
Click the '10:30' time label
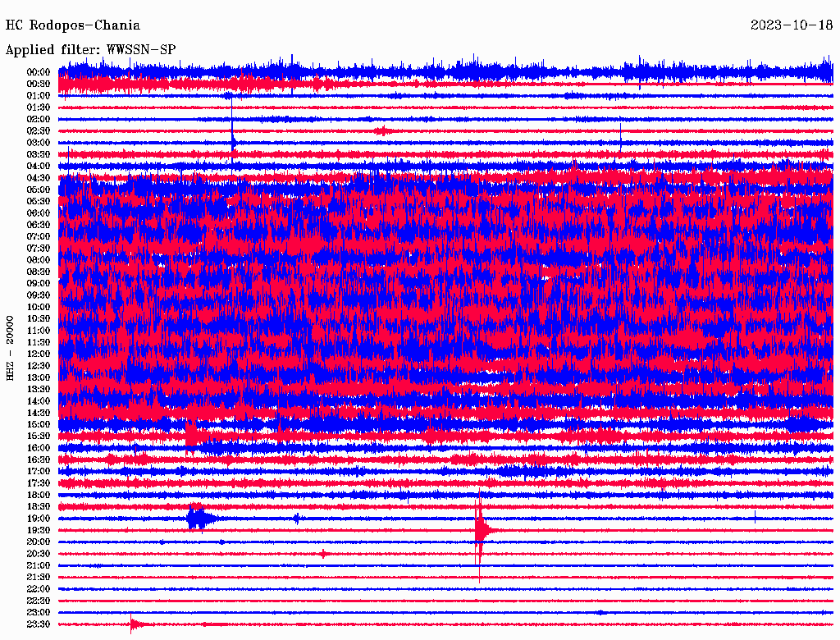pyautogui.click(x=39, y=319)
